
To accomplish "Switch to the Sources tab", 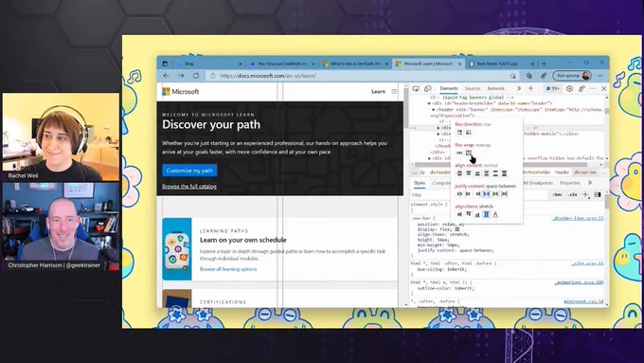I will pos(473,88).
